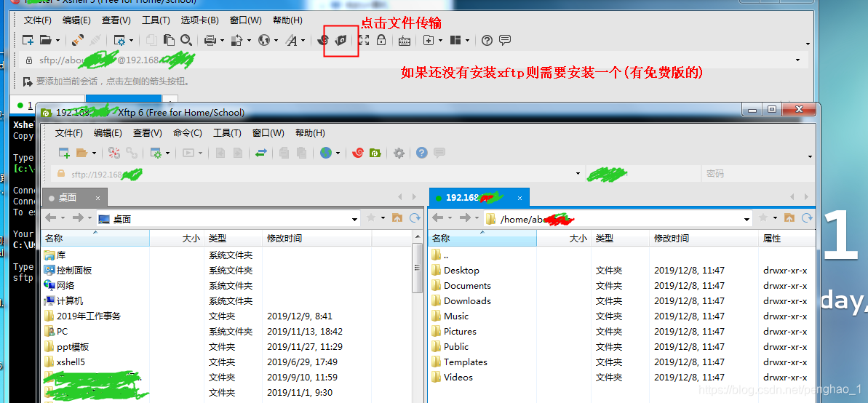Click Xshell's lock screen padlock icon
Image resolution: width=868 pixels, height=403 pixels.
click(381, 40)
